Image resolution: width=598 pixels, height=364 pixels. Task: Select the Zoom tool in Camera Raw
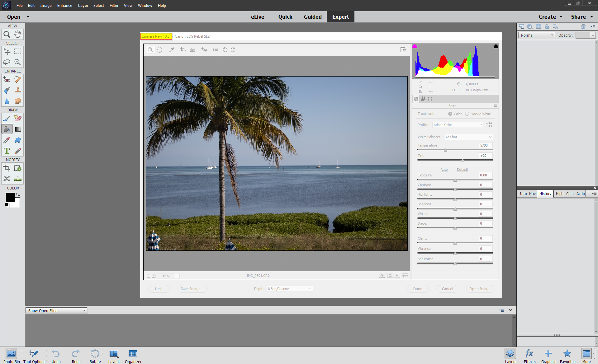[x=150, y=50]
